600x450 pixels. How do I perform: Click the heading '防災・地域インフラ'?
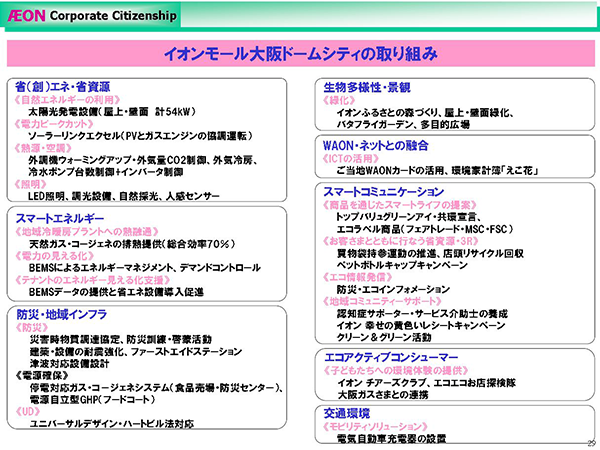click(62, 315)
